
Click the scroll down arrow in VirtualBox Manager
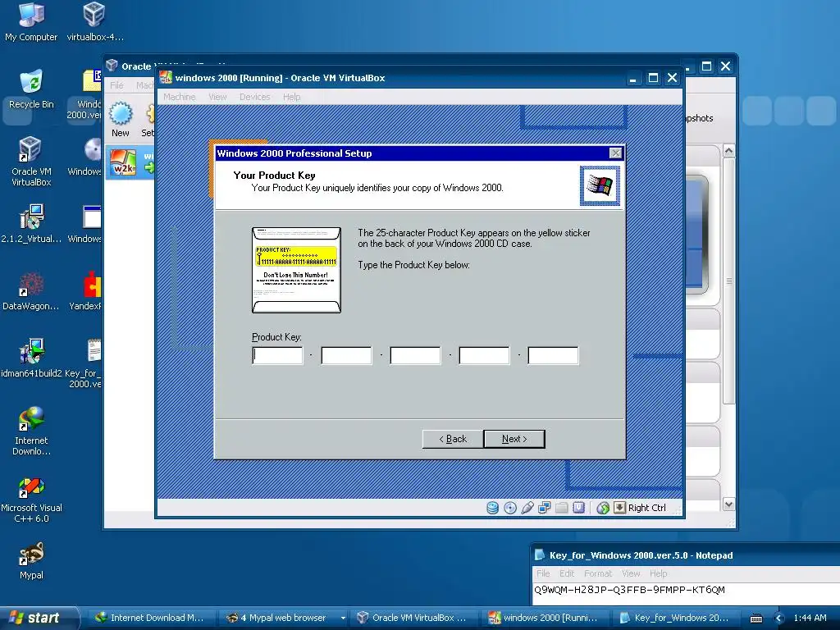click(728, 504)
